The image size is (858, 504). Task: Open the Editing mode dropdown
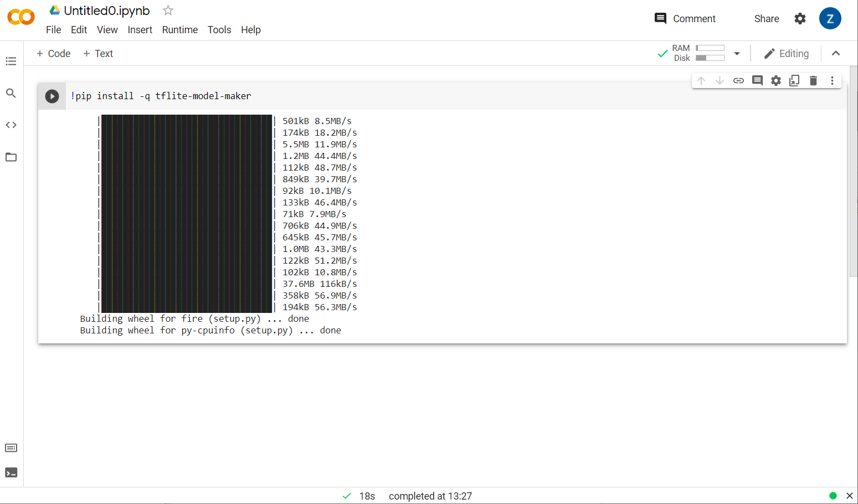click(786, 54)
